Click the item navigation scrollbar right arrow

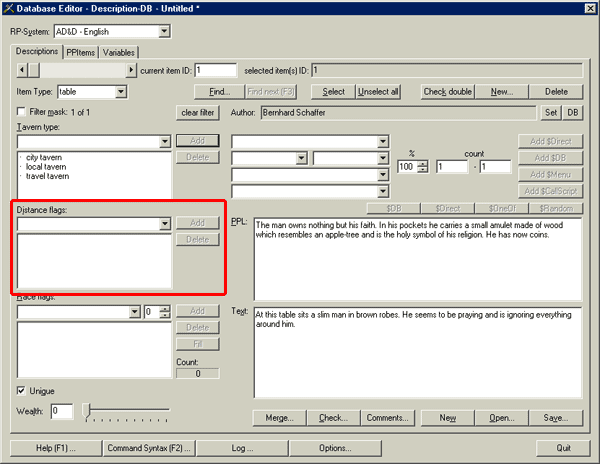click(x=130, y=70)
